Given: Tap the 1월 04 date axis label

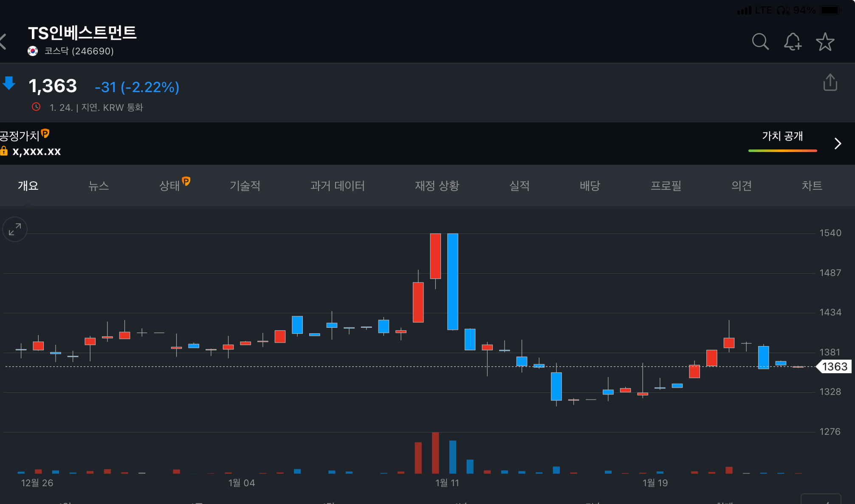Looking at the screenshot, I should click(241, 483).
